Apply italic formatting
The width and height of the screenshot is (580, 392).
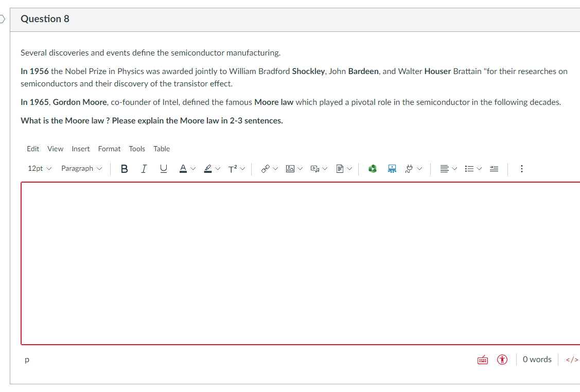[144, 168]
